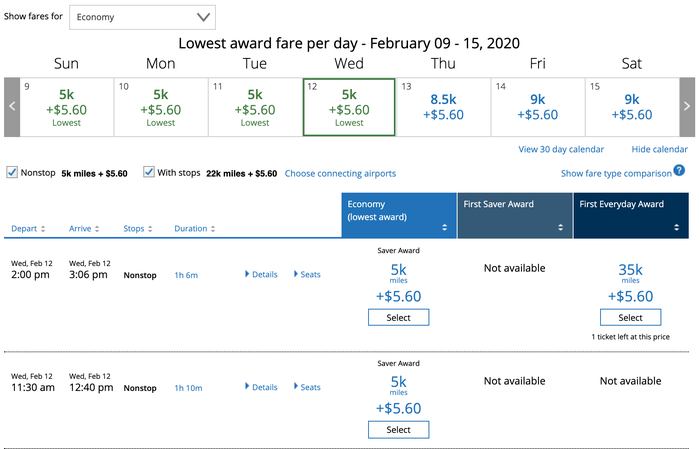Select 5k economy fare for 11:30 am flight

[398, 430]
